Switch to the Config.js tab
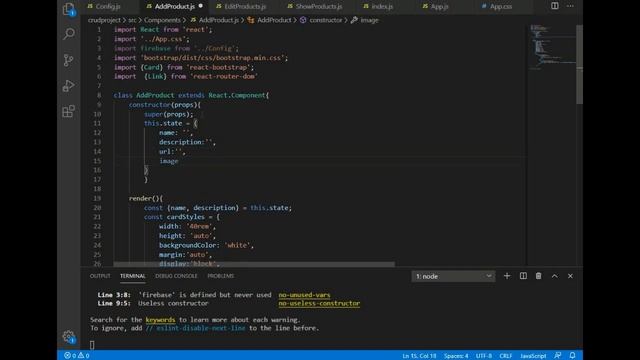 click(108, 7)
